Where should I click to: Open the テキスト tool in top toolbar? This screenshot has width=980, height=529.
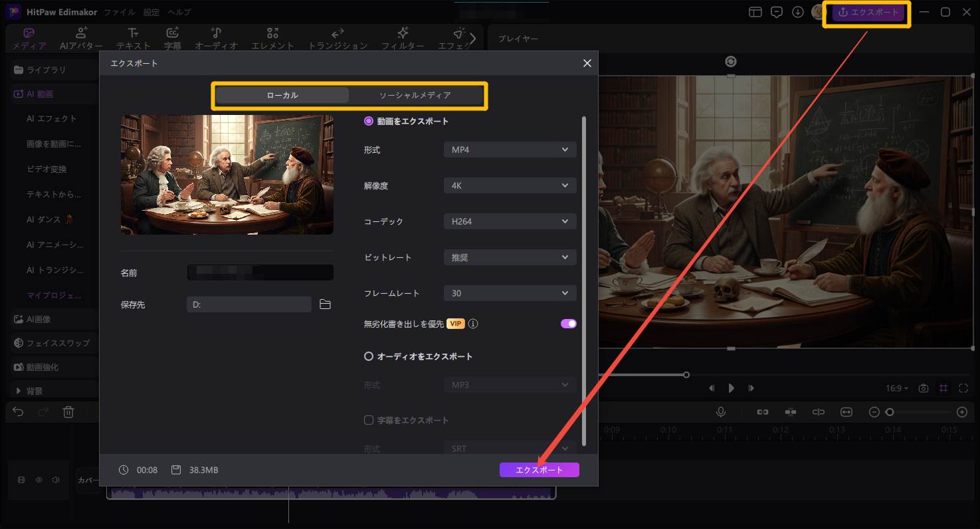[133, 39]
